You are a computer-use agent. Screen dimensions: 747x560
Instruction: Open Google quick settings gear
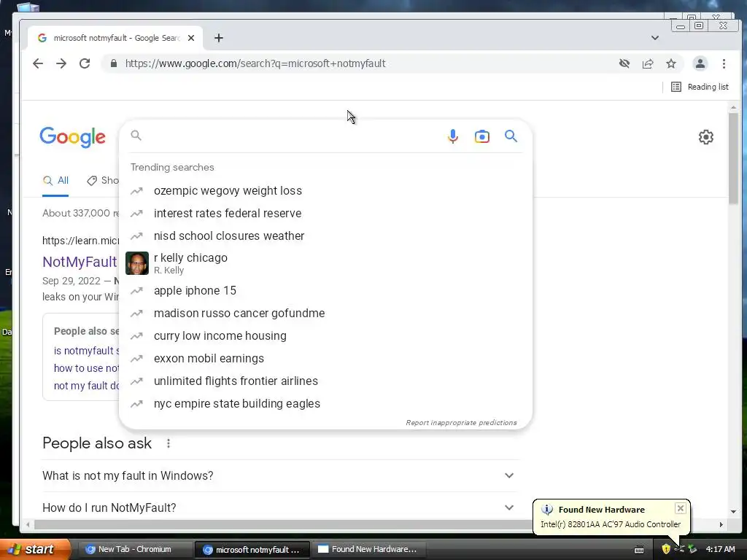[x=705, y=137]
